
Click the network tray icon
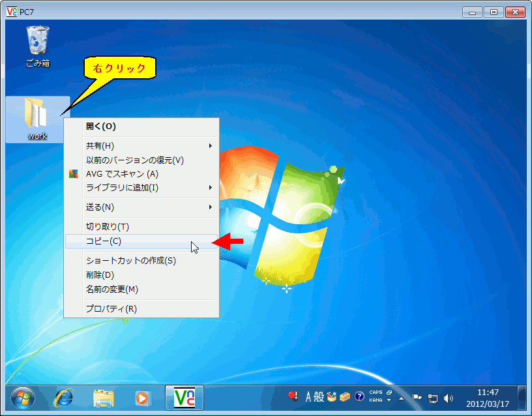(432, 398)
